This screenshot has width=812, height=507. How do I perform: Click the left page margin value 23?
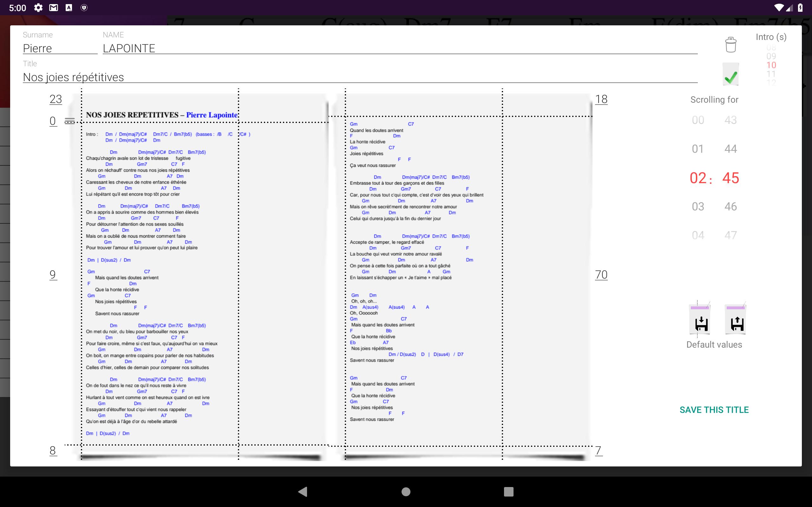coord(56,99)
